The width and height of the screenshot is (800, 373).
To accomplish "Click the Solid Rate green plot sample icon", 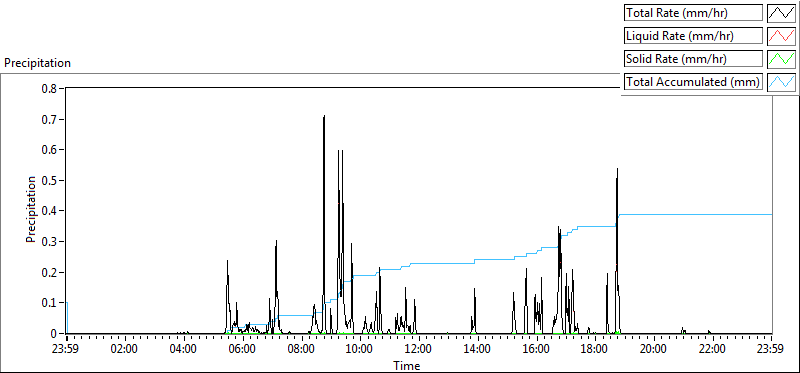I will (x=782, y=59).
